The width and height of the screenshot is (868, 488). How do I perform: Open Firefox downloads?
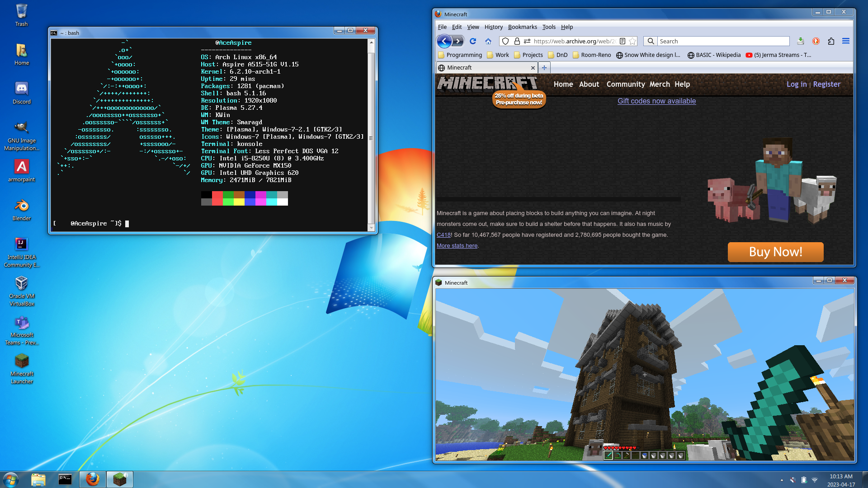(801, 41)
